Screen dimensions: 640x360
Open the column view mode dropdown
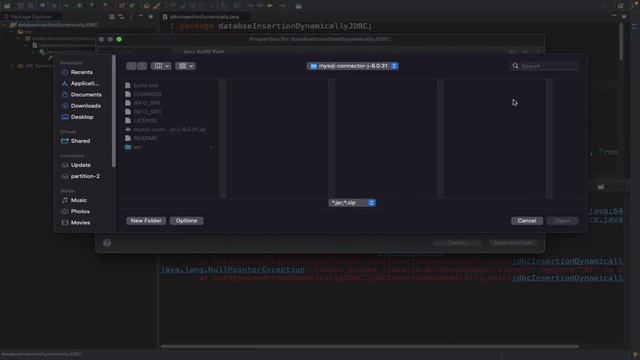[x=161, y=66]
